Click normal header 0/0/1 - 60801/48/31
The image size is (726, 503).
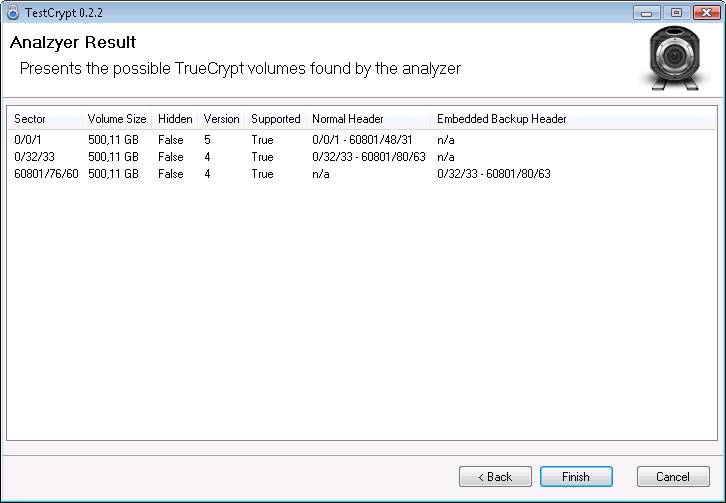click(362, 140)
